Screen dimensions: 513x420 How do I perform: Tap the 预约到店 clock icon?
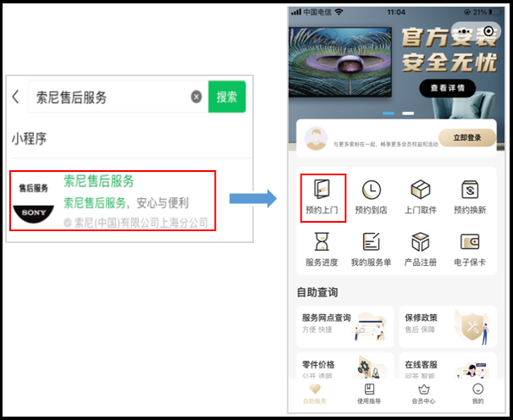tap(372, 190)
